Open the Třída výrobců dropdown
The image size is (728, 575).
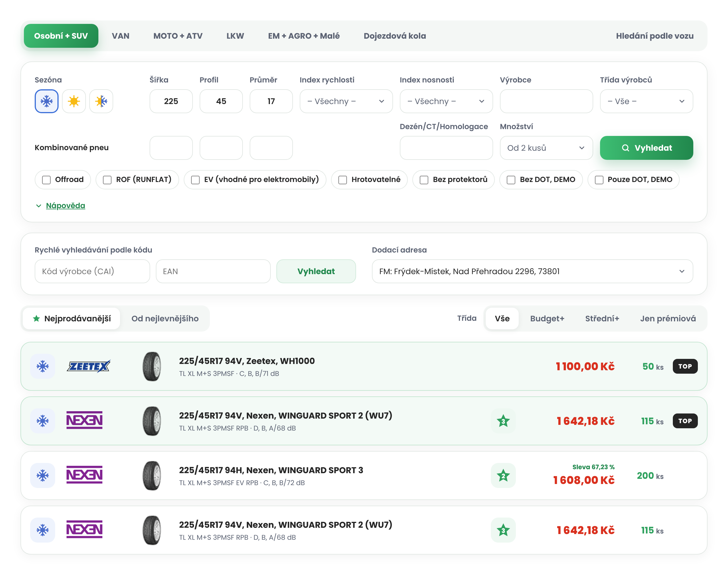click(646, 101)
